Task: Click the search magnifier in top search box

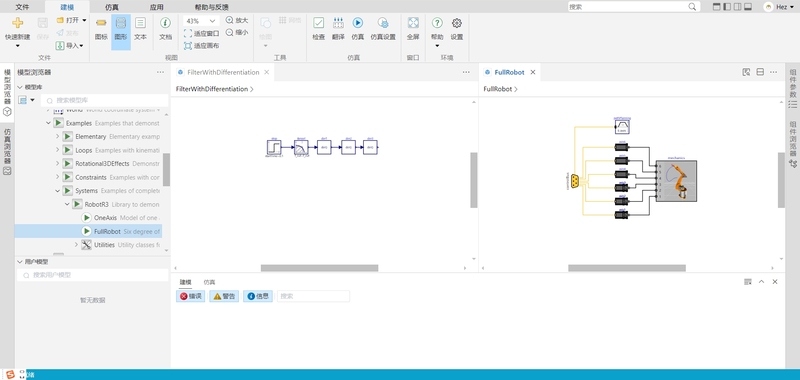Action: click(692, 7)
